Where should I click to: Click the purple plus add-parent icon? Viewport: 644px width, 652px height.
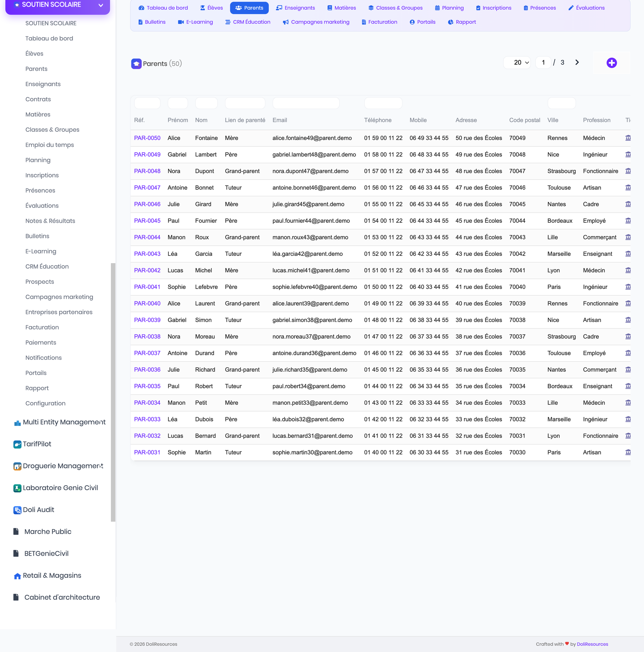click(x=611, y=63)
